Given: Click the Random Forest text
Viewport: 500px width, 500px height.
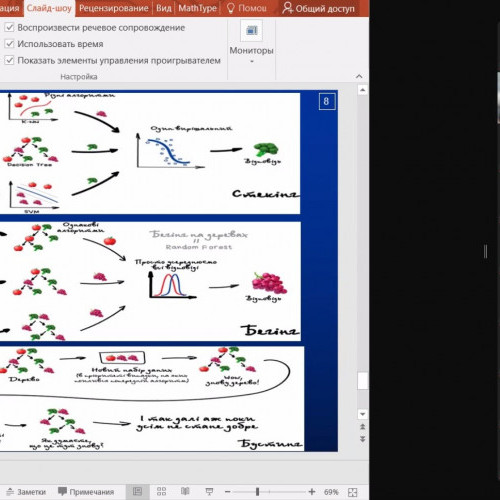Looking at the screenshot, I should [199, 247].
